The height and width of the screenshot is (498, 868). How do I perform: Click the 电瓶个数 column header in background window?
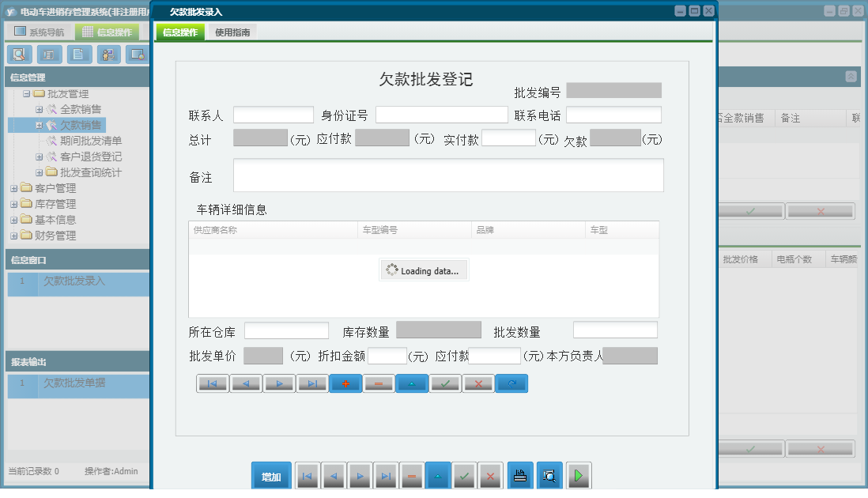798,259
